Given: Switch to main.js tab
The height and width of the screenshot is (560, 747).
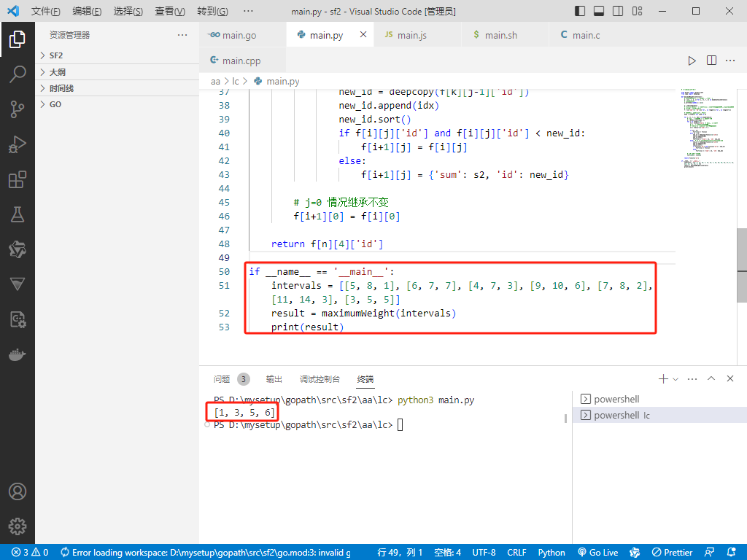Looking at the screenshot, I should tap(417, 35).
